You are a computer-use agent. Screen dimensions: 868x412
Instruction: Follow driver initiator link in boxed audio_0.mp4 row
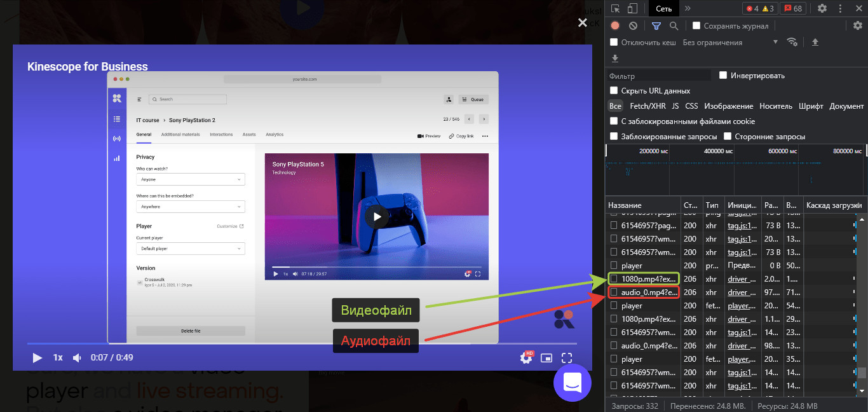[x=742, y=292]
